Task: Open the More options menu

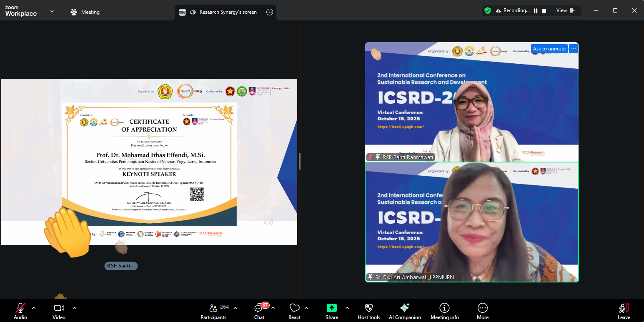Action: 482,310
